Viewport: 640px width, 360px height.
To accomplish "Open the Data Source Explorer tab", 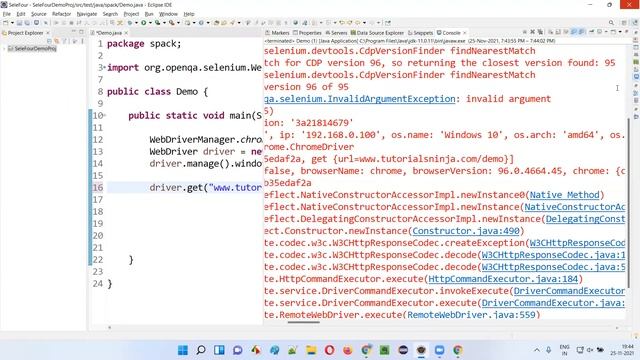I will pos(377,33).
